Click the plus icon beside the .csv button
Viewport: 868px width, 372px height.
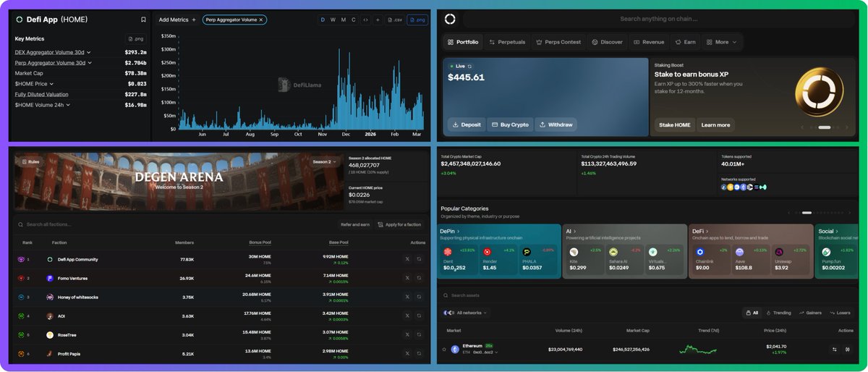(x=377, y=20)
